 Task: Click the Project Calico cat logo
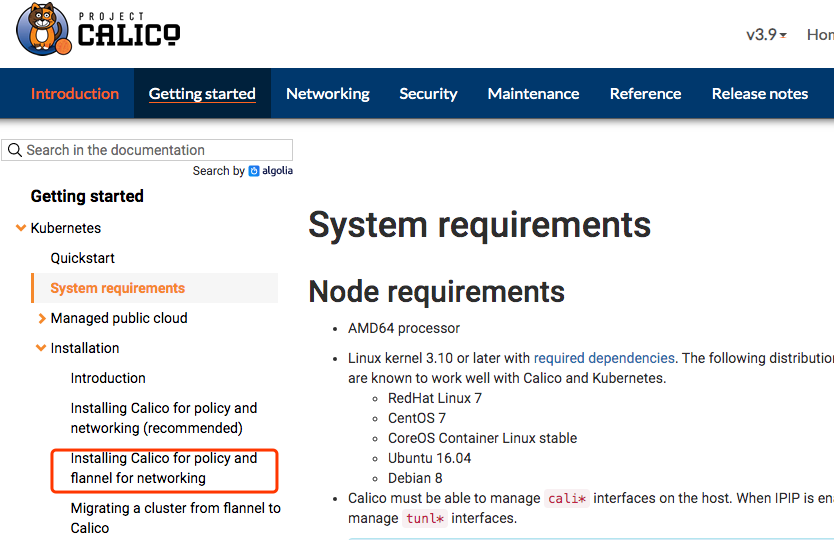click(44, 29)
